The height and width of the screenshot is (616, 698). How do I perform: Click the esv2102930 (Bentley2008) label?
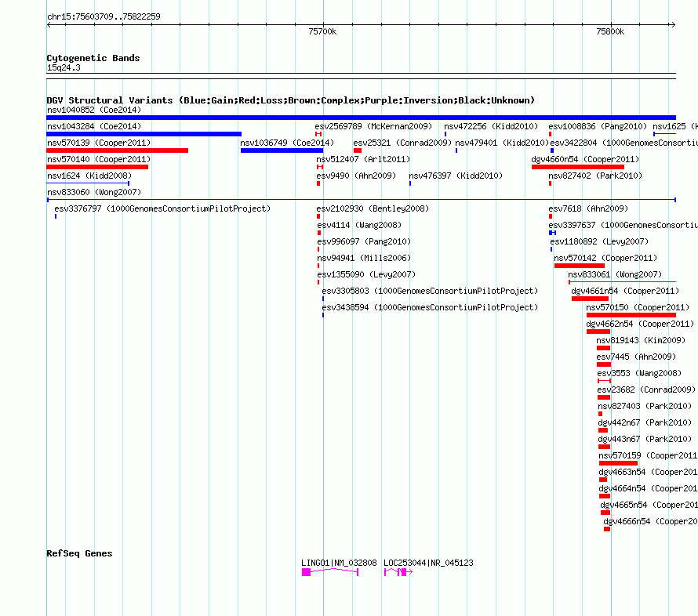[x=373, y=208]
